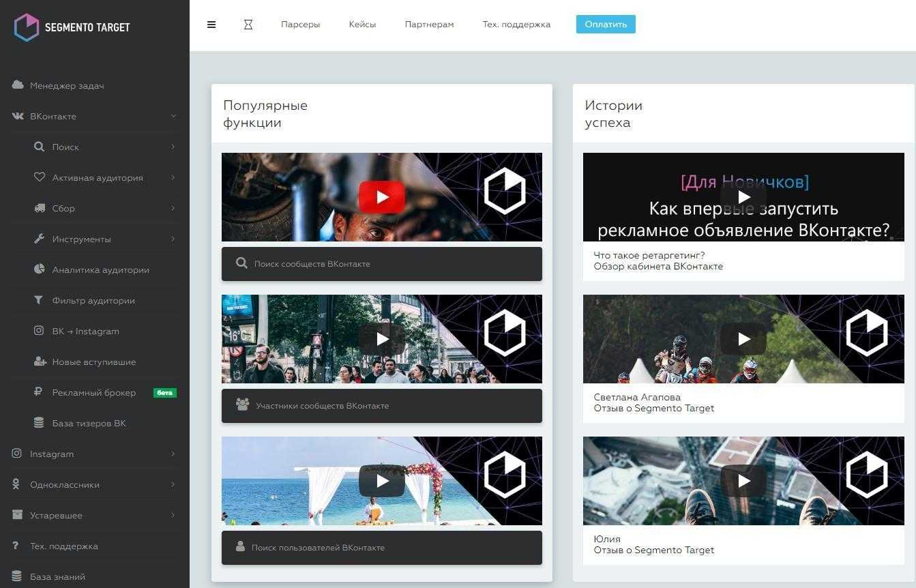
Task: Open Парсеры in top navigation
Action: tap(300, 25)
